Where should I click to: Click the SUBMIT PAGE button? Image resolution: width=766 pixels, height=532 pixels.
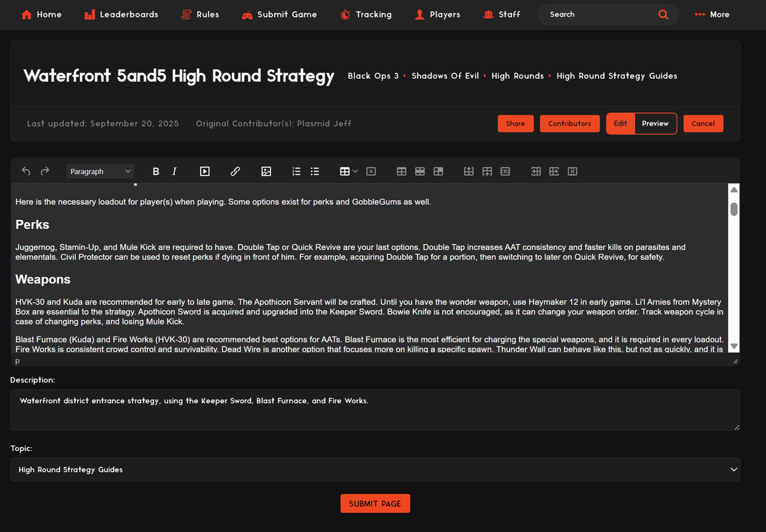(x=375, y=503)
